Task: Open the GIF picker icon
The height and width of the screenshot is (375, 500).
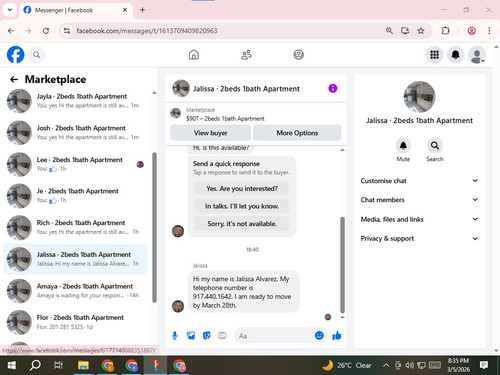Action: click(x=222, y=336)
